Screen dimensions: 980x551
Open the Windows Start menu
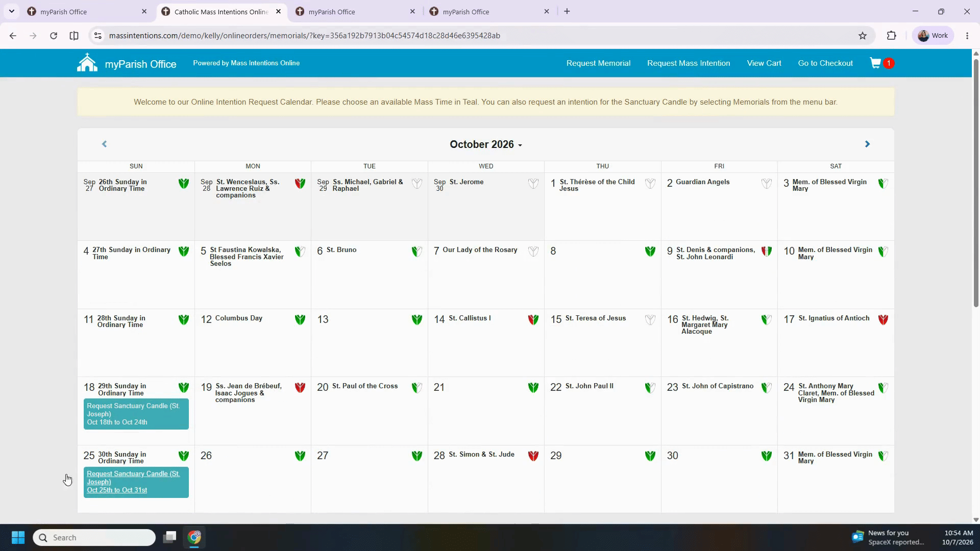(x=18, y=538)
